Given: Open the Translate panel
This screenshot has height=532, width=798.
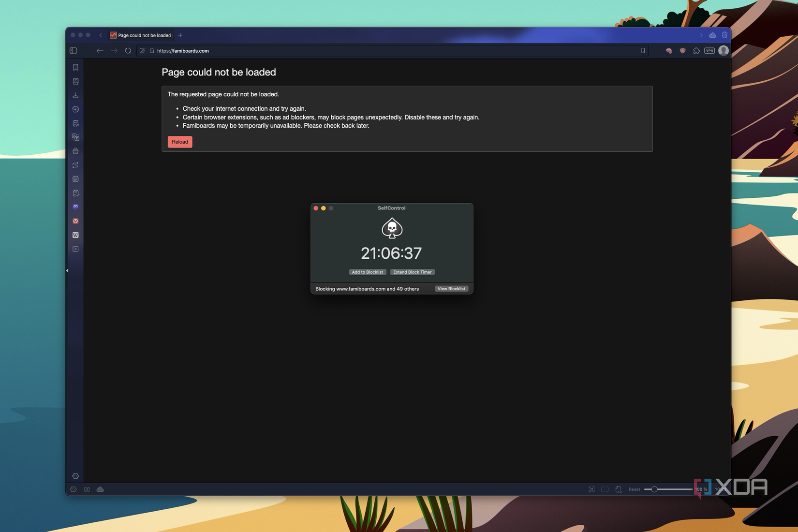Looking at the screenshot, I should click(x=75, y=137).
